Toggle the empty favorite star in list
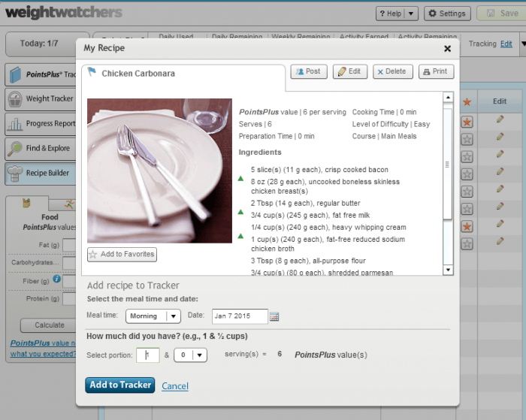This screenshot has width=526, height=420. point(467,139)
